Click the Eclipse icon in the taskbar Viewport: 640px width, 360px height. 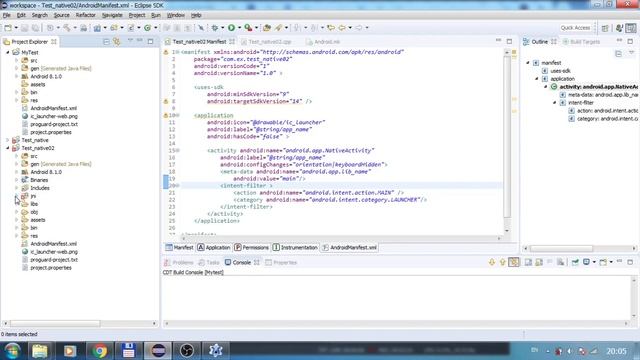pos(158,351)
